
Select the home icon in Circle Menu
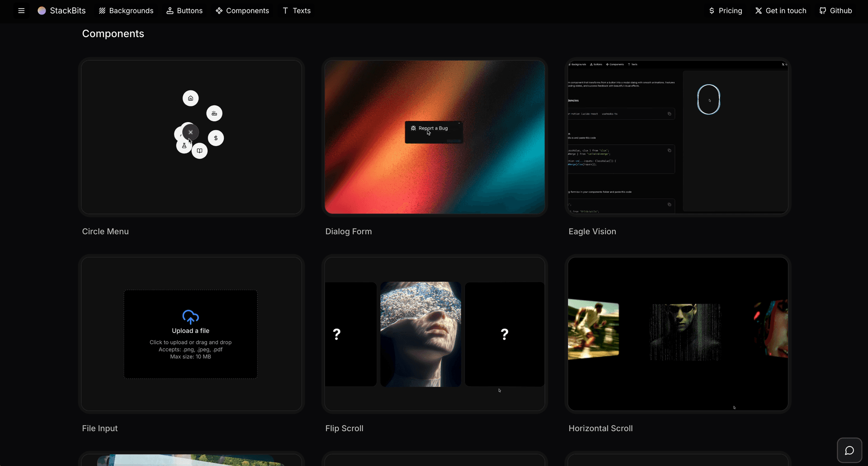pos(190,98)
